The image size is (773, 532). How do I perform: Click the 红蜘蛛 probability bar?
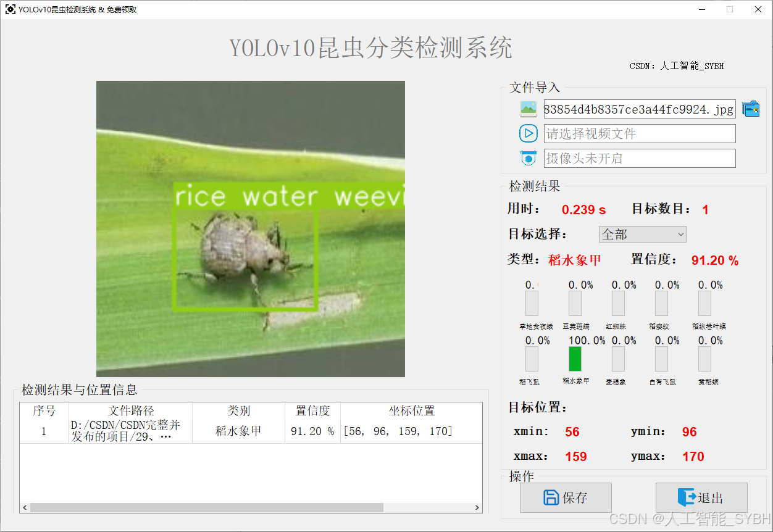pos(618,304)
